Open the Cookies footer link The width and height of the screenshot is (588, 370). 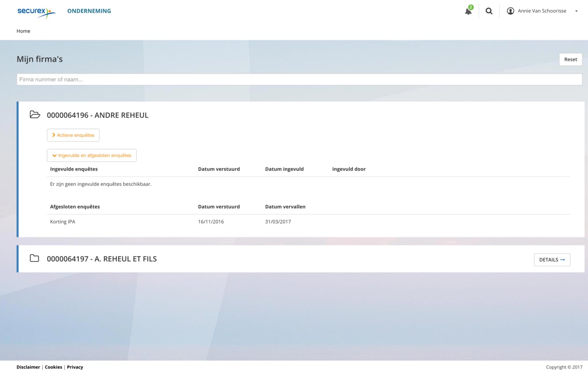(x=53, y=367)
